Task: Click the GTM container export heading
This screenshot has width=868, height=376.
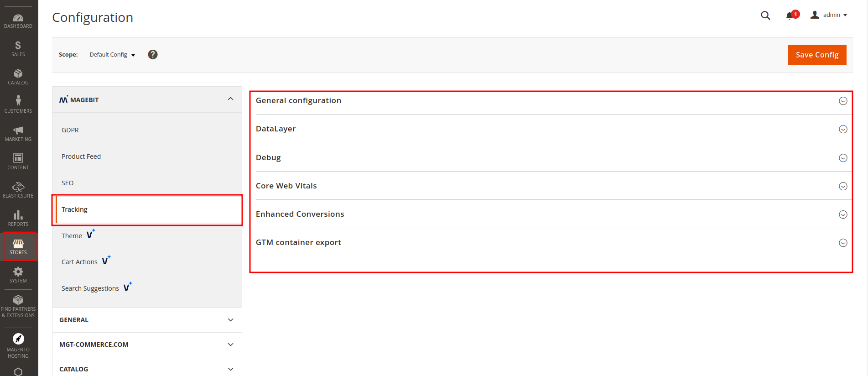Action: click(298, 242)
